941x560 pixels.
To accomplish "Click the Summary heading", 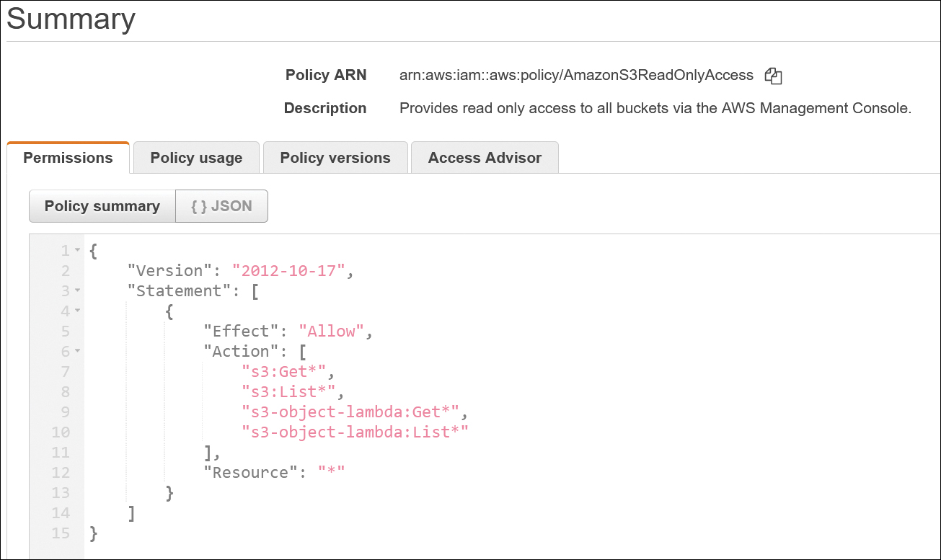I will 71,19.
